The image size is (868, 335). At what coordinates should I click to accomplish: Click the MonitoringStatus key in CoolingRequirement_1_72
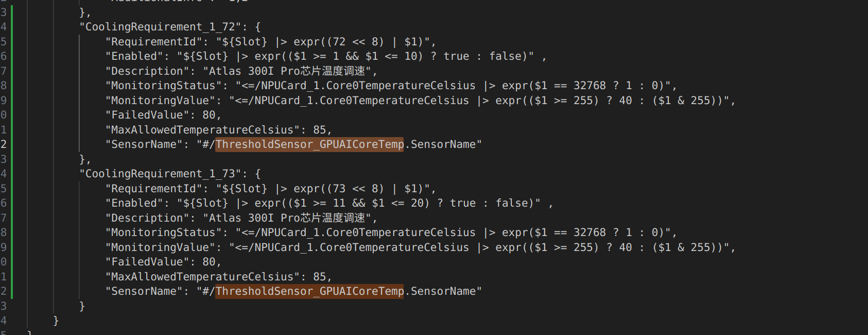(163, 86)
